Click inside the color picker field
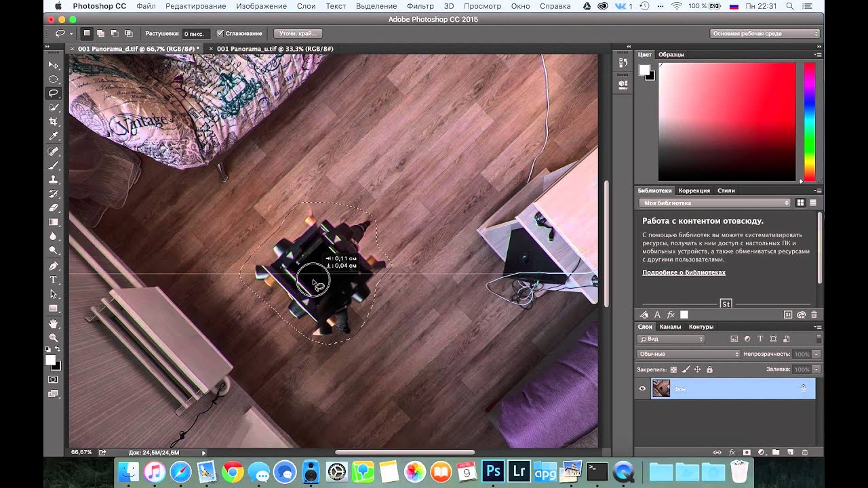The image size is (868, 488). pos(727,122)
